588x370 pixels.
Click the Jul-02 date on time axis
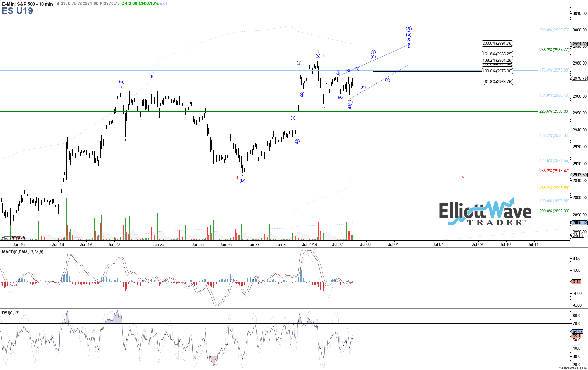pos(338,244)
